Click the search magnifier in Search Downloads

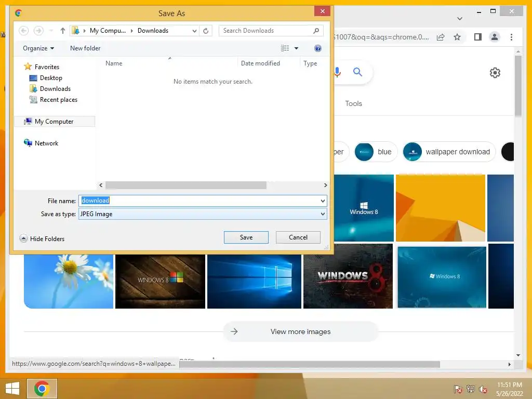pos(316,31)
